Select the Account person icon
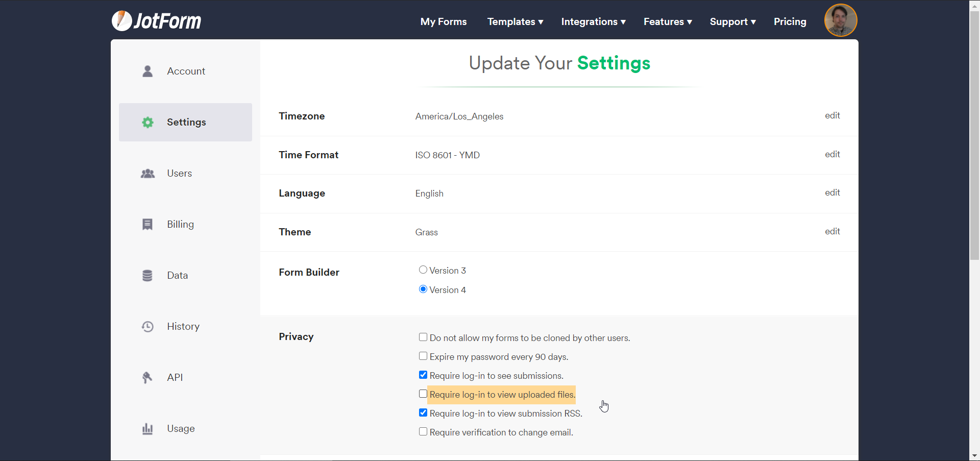 148,71
